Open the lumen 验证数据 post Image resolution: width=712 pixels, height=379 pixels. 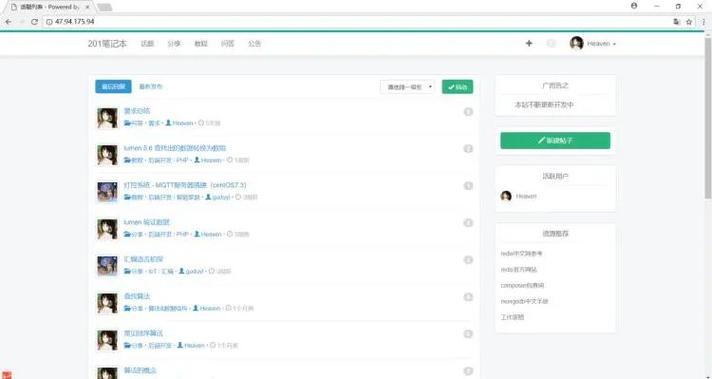coord(147,222)
